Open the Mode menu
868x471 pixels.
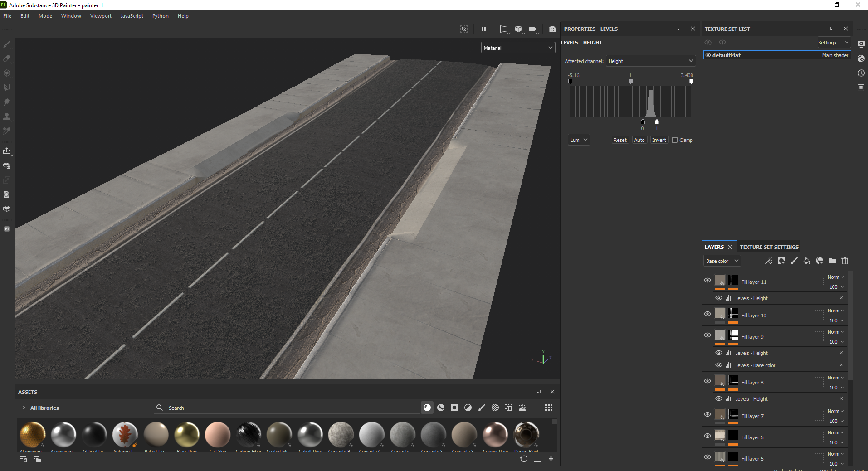[45, 16]
